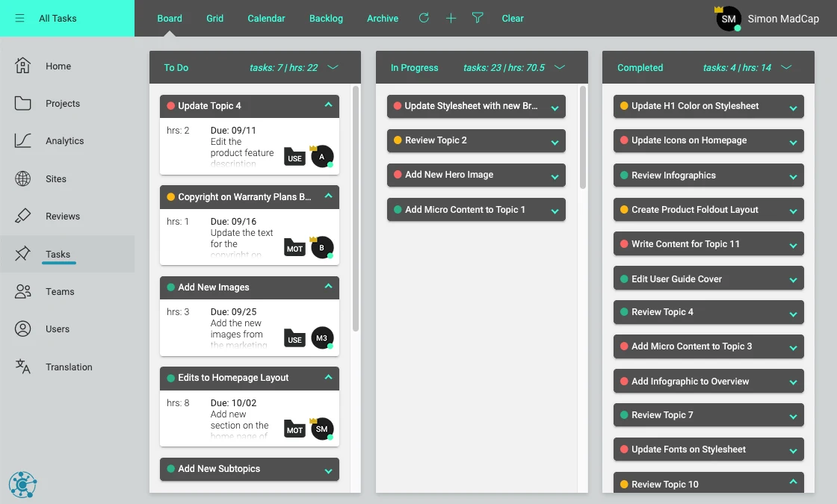
Task: Open Translation in the sidebar
Action: click(69, 367)
